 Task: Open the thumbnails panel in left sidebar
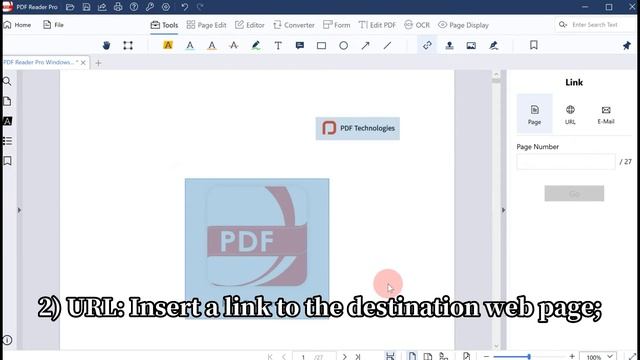click(7, 101)
